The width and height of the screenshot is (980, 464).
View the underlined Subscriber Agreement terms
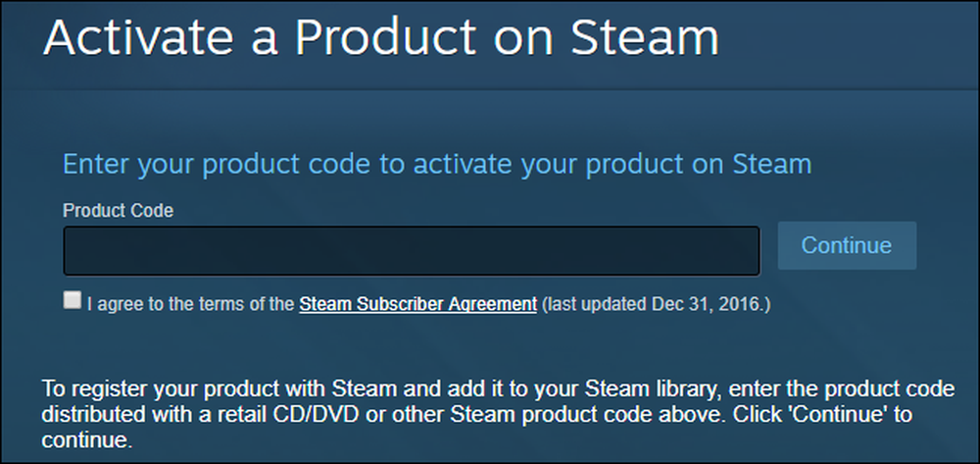pyautogui.click(x=418, y=304)
